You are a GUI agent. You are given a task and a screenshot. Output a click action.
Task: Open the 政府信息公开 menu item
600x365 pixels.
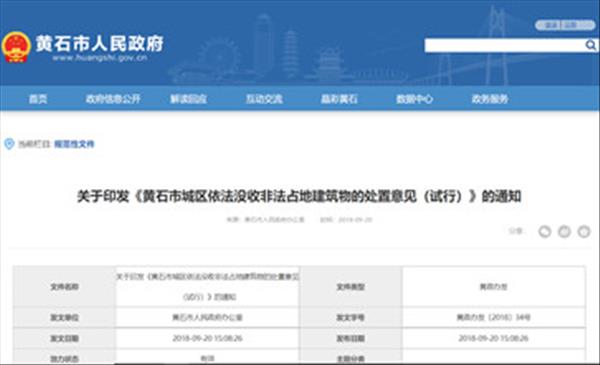[x=113, y=99]
